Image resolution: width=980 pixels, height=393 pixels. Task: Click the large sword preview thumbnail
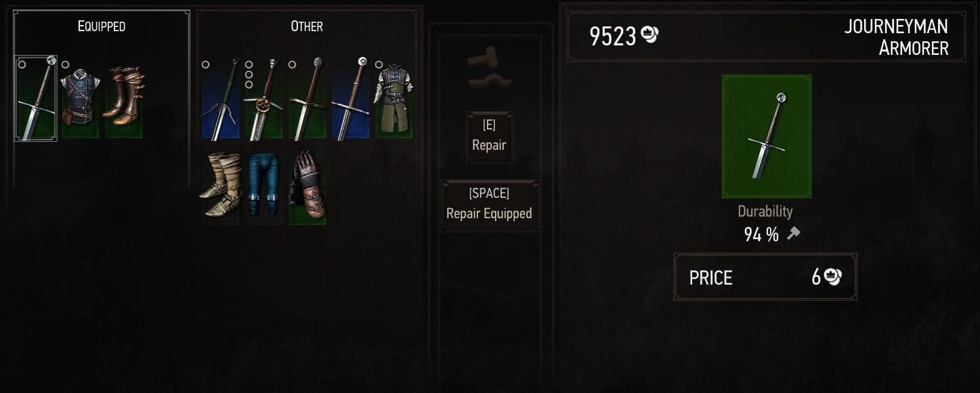(767, 136)
